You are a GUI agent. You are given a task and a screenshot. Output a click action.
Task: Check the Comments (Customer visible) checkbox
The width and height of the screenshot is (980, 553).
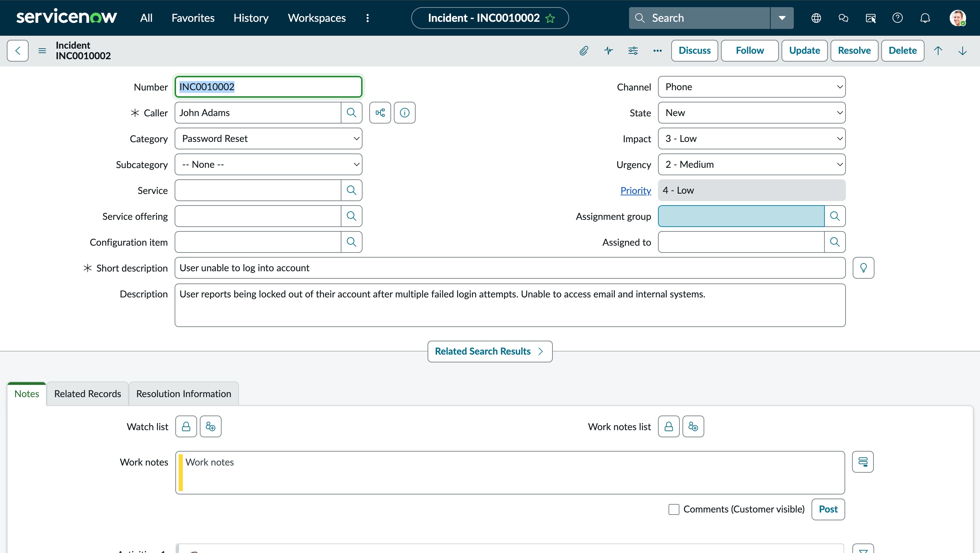coord(674,509)
